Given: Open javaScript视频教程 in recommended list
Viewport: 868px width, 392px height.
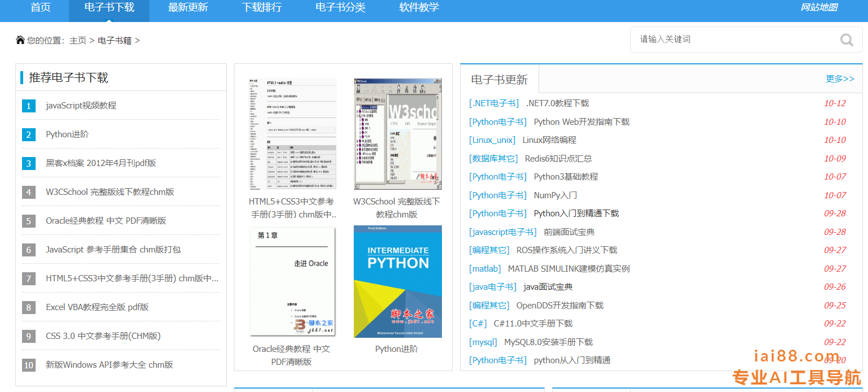Looking at the screenshot, I should coord(81,106).
